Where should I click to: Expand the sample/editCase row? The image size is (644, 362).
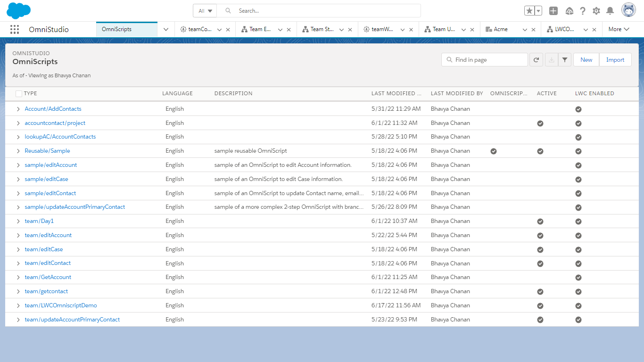pos(18,179)
